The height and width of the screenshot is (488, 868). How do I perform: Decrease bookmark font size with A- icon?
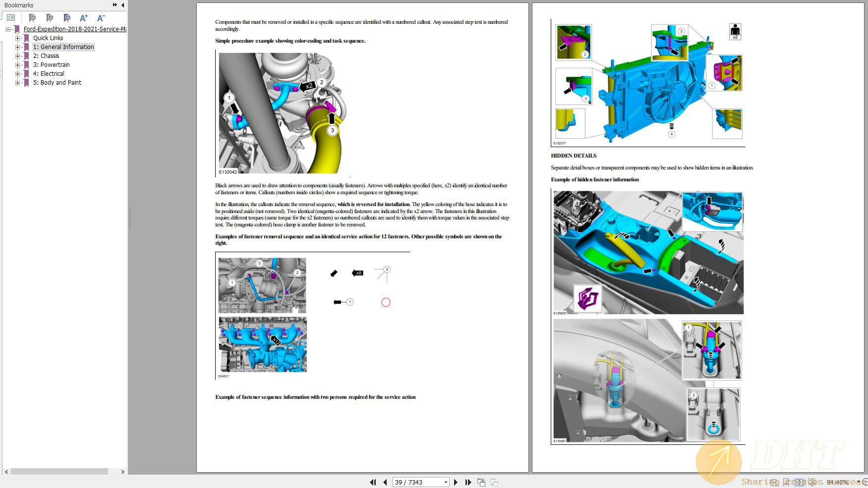(x=101, y=18)
